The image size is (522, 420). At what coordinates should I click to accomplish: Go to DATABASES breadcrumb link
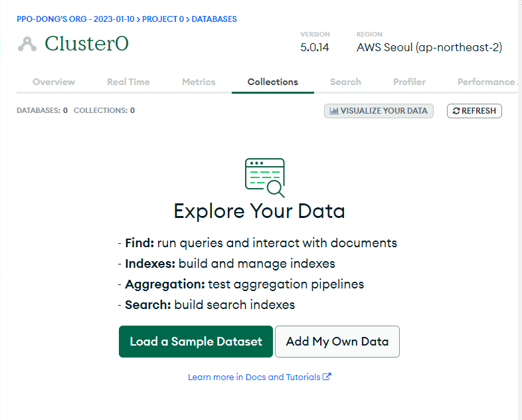pos(214,19)
